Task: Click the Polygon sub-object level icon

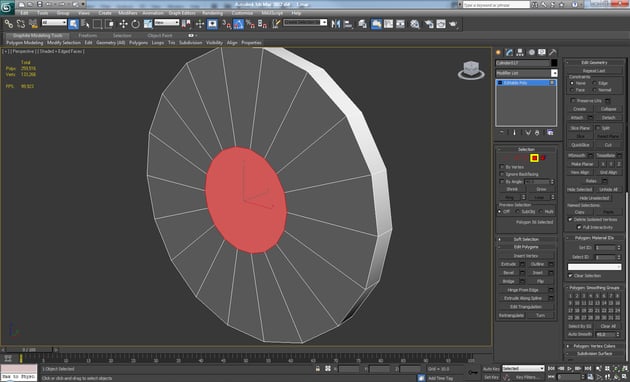Action: (534, 158)
